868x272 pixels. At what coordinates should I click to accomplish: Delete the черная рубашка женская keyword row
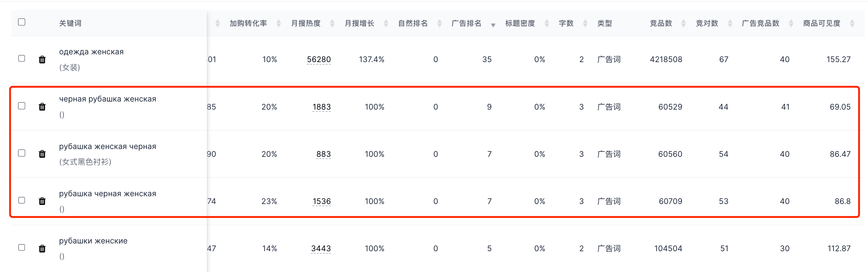point(42,107)
